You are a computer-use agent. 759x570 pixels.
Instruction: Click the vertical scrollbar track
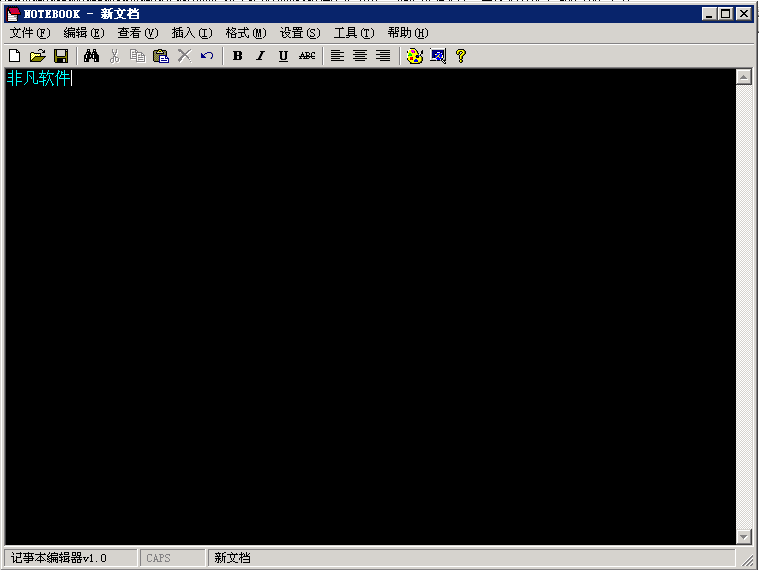point(744,307)
